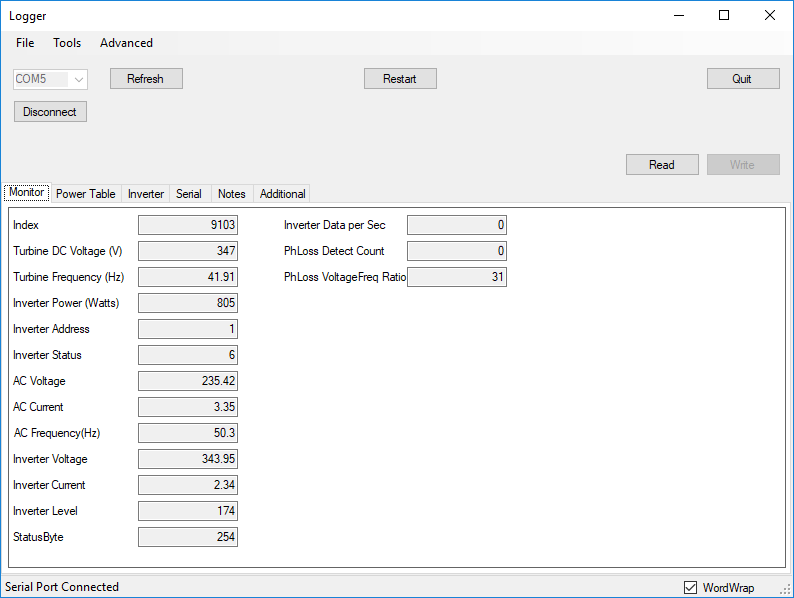Screen dimensions: 794x598
Task: Open the Advanced menu
Action: (x=126, y=43)
